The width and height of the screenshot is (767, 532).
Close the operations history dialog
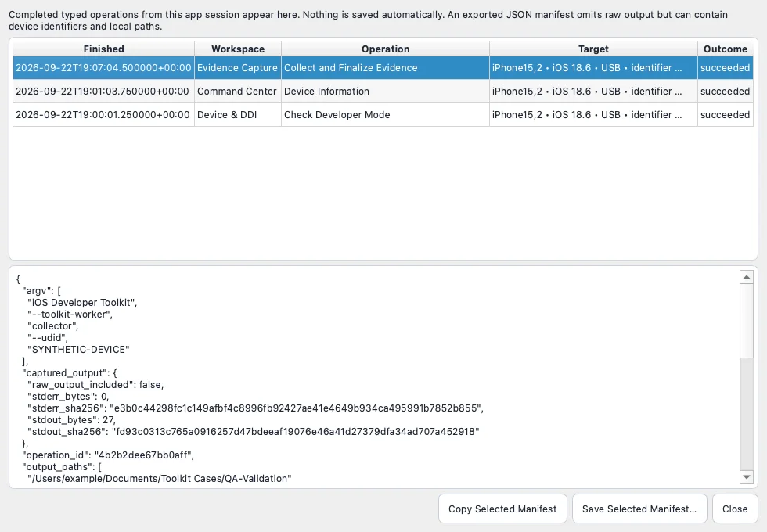pyautogui.click(x=735, y=509)
